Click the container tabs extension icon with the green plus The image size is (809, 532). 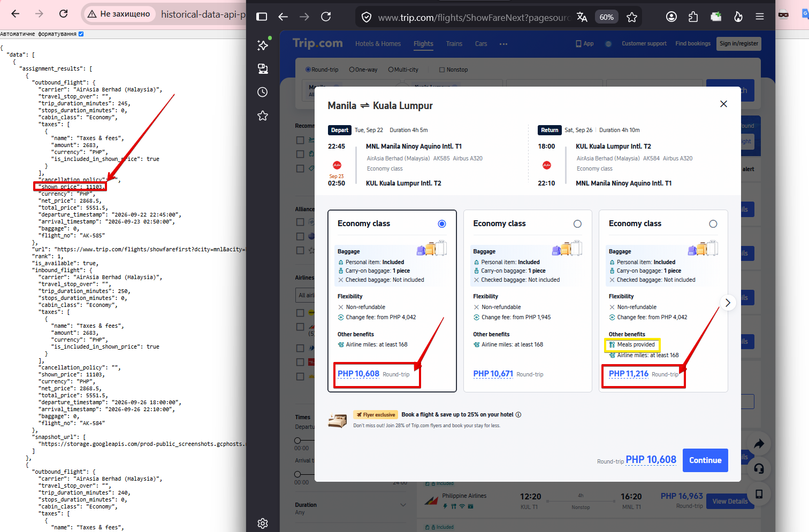716,17
